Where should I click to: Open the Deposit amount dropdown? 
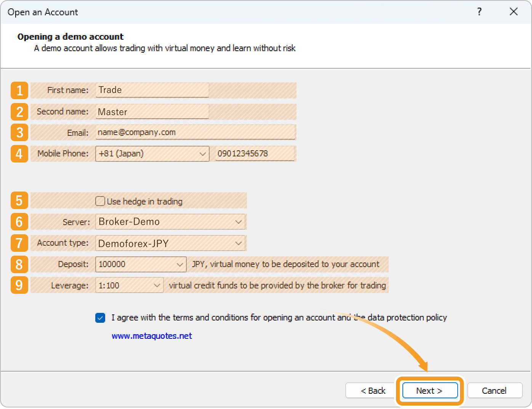tap(141, 264)
